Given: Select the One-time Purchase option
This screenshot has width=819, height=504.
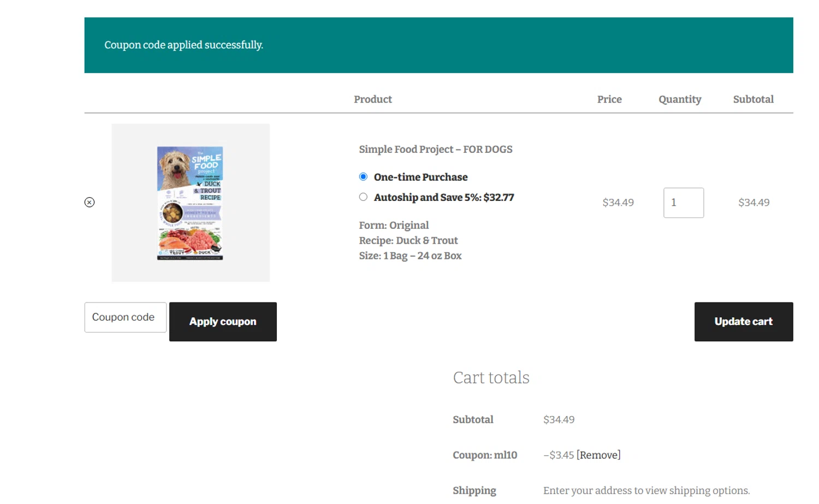Looking at the screenshot, I should click(x=363, y=176).
